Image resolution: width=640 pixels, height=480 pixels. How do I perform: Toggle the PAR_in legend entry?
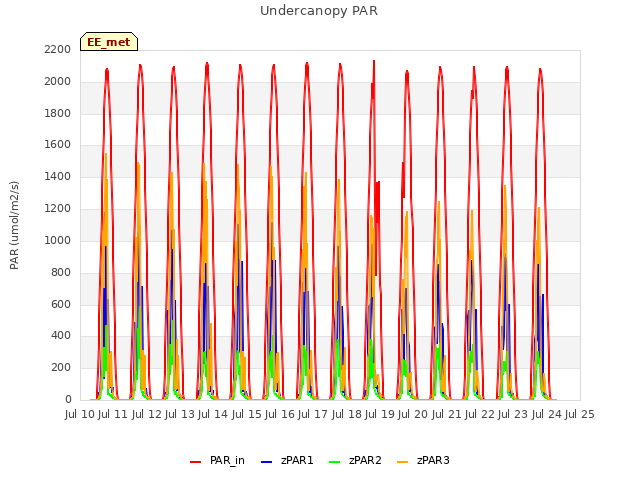(218, 460)
